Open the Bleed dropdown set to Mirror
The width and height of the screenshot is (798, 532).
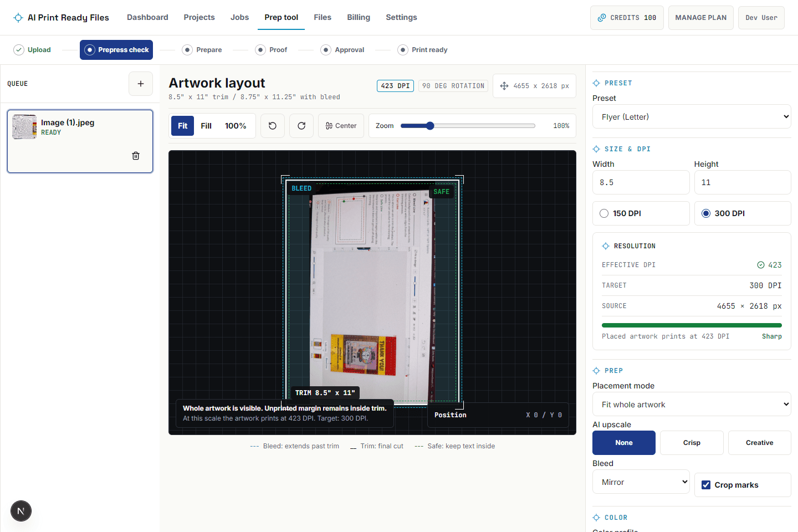click(641, 482)
